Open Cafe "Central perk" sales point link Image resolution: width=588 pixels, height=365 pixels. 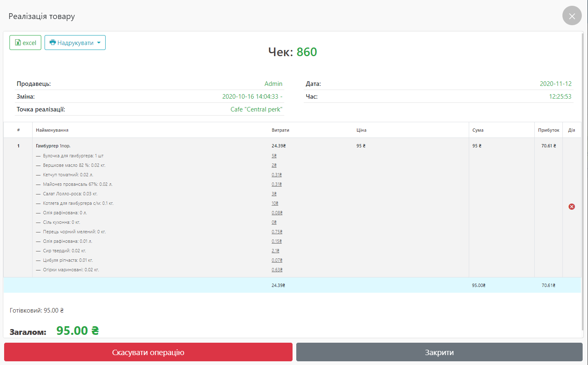pos(256,109)
